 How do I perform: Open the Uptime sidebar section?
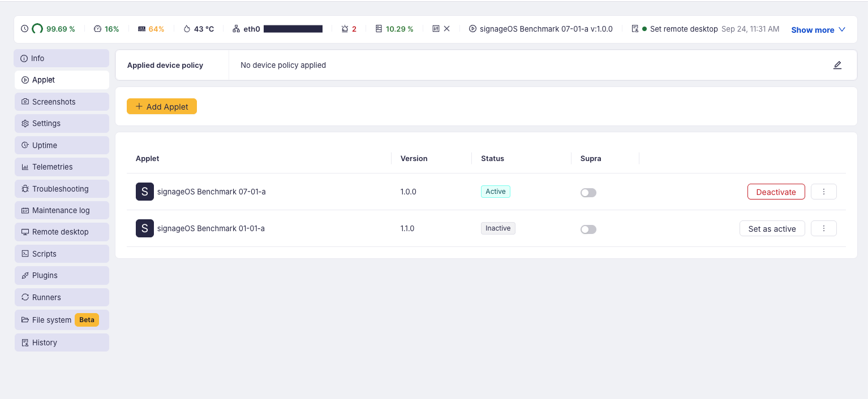pos(62,145)
